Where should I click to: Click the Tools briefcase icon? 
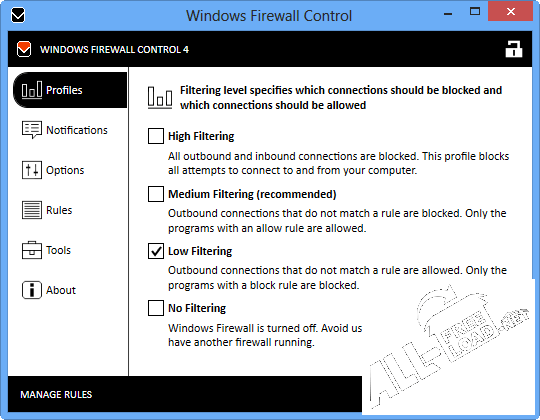32,250
